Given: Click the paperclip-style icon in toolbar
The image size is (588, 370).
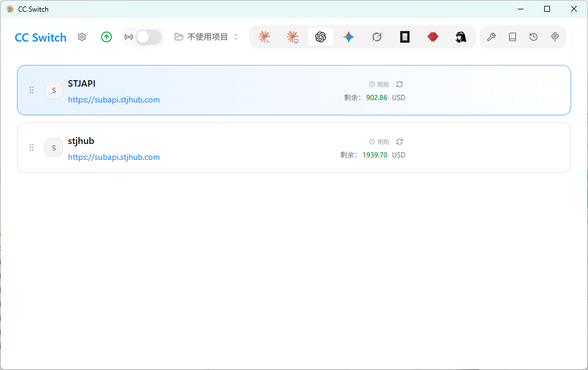Looking at the screenshot, I should [x=555, y=37].
